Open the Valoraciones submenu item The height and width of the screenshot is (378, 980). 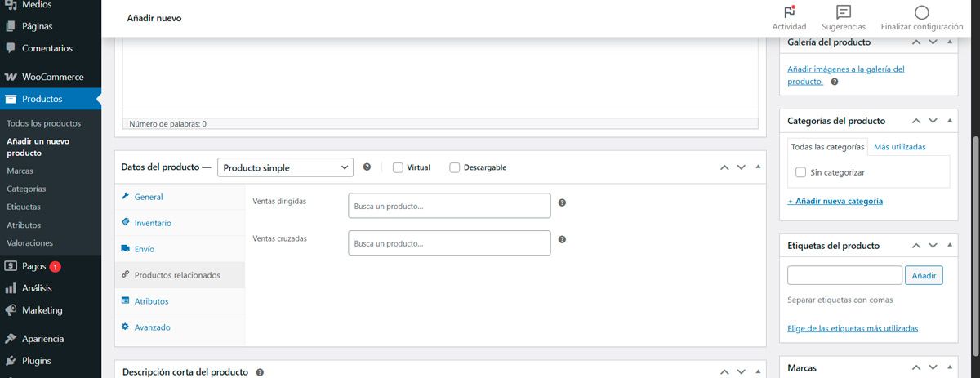(29, 242)
